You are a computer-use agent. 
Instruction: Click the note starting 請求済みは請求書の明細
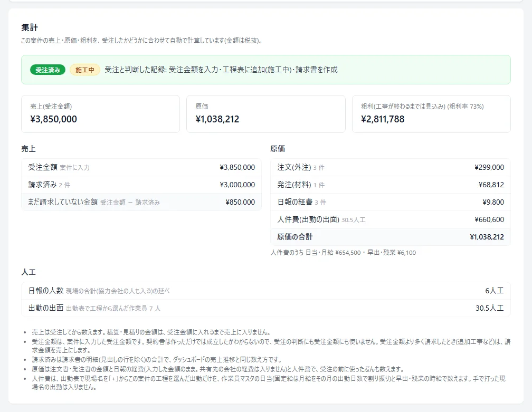[x=157, y=359]
